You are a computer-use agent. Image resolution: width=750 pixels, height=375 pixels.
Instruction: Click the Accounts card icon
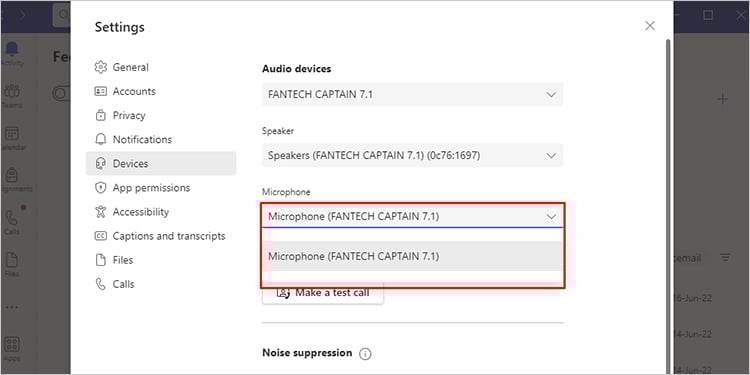coord(100,91)
